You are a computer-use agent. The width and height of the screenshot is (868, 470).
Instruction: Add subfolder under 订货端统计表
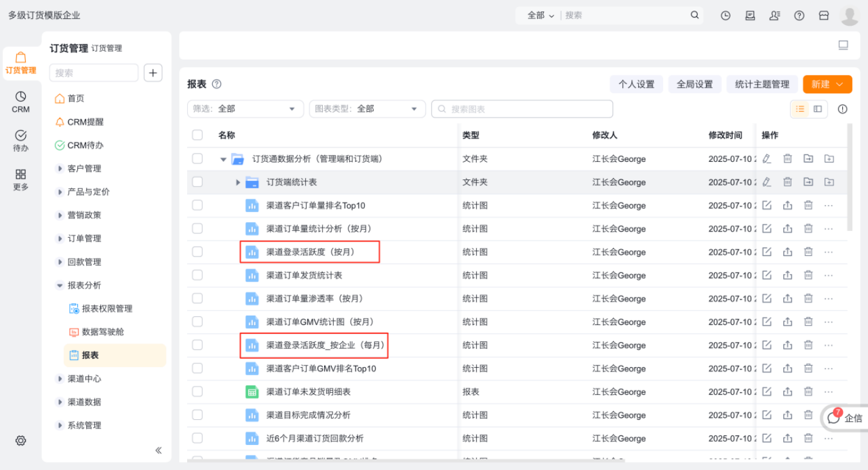(829, 182)
